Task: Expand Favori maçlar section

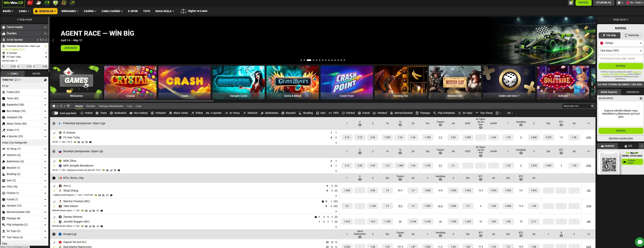Action: [45, 27]
